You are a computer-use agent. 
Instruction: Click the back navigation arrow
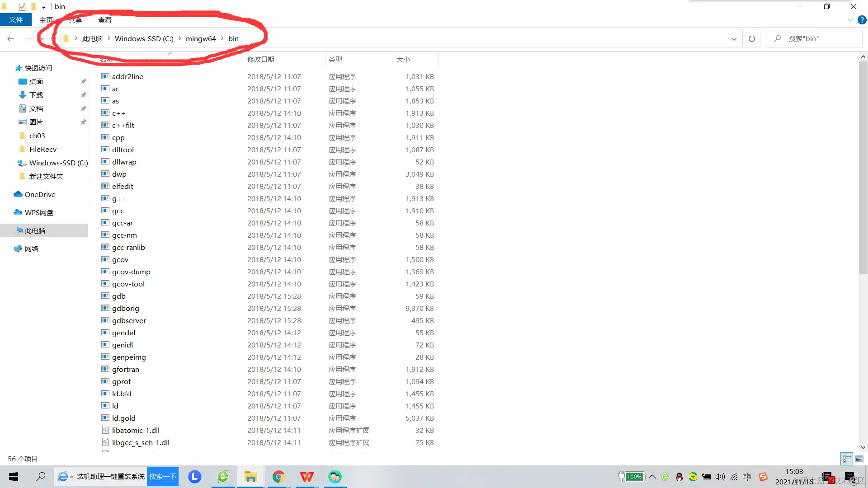coord(11,39)
